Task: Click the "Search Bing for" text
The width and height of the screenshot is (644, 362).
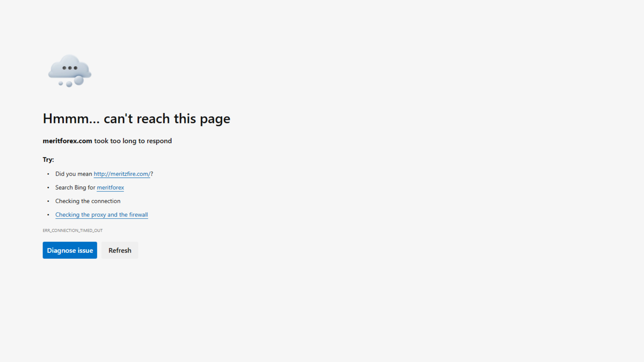Action: click(x=75, y=188)
